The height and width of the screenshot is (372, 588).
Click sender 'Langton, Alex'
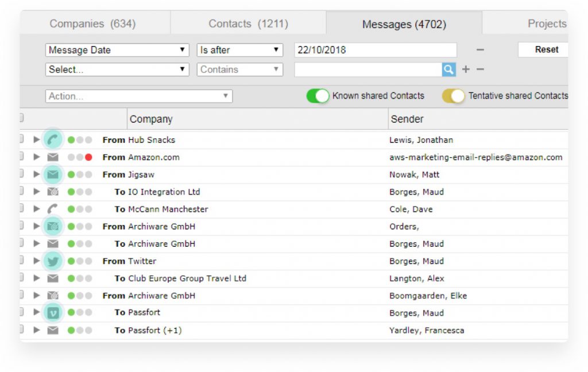coord(417,278)
